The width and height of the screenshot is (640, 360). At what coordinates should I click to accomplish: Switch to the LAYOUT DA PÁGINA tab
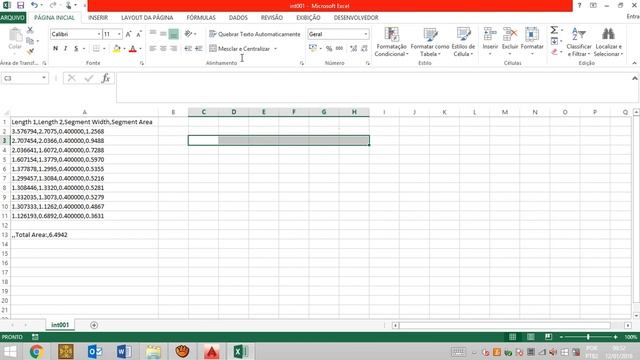pyautogui.click(x=147, y=18)
